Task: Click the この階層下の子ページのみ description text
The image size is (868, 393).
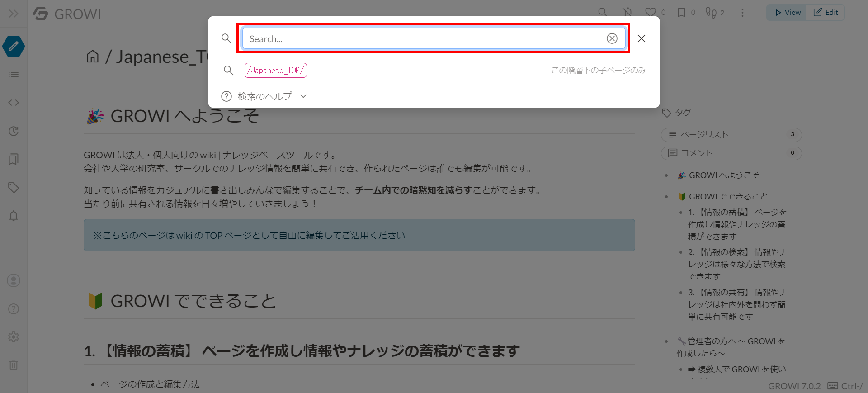Action: click(x=599, y=70)
